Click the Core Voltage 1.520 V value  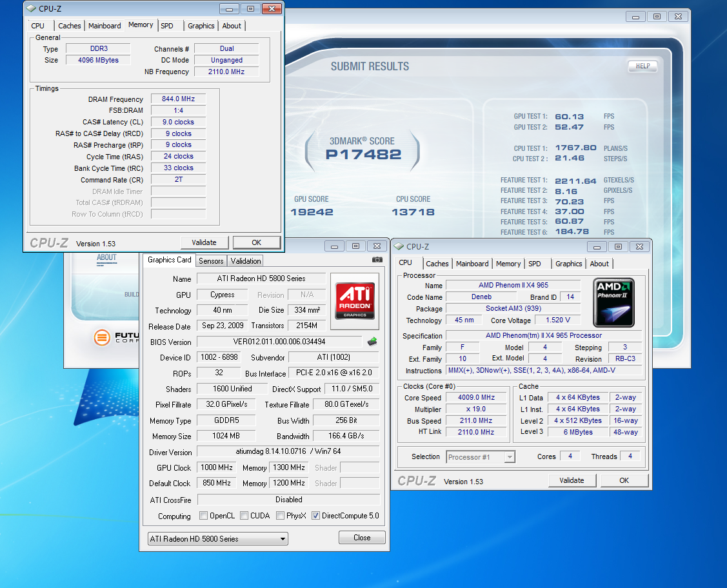pyautogui.click(x=558, y=320)
